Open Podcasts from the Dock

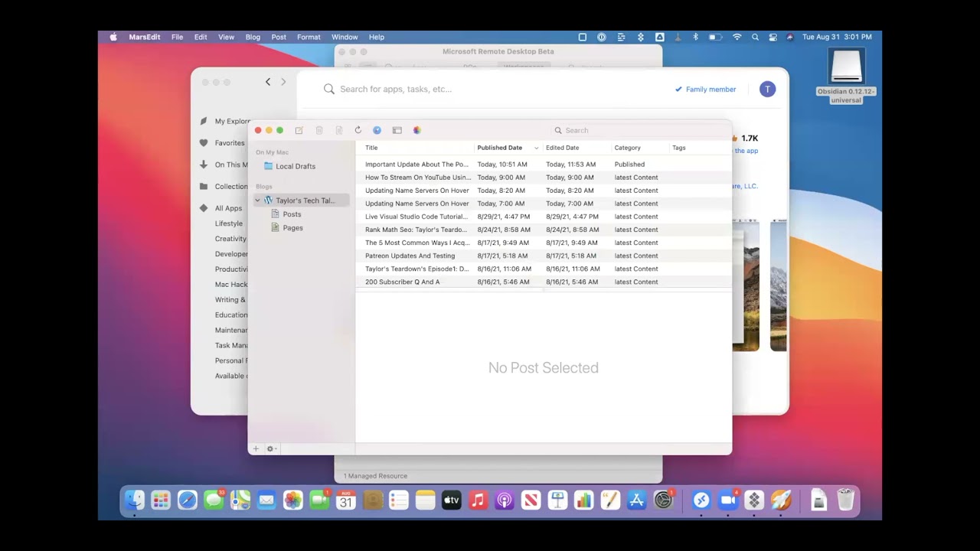coord(505,500)
